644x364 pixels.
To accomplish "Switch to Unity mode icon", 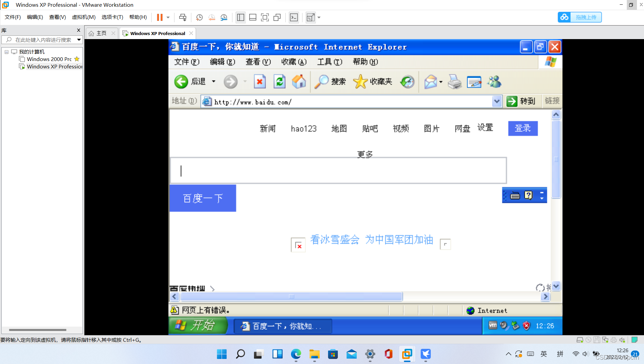I will click(x=277, y=17).
